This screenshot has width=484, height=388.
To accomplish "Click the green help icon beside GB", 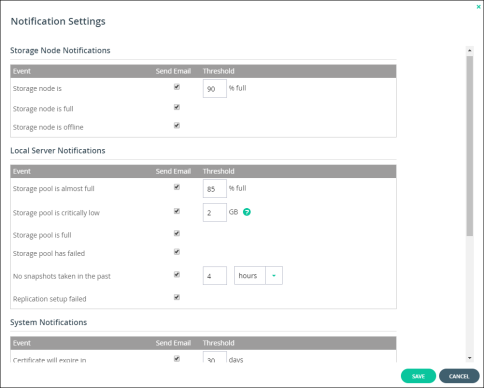I will pos(247,212).
